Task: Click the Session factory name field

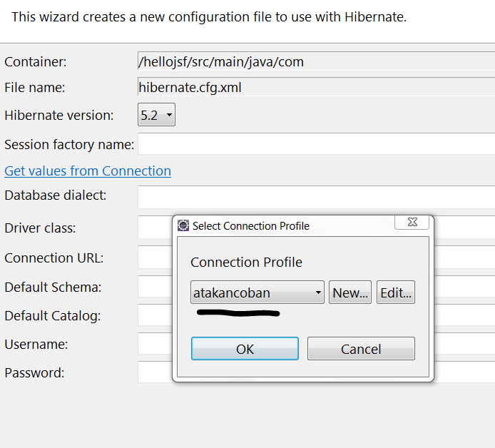Action: coord(316,143)
